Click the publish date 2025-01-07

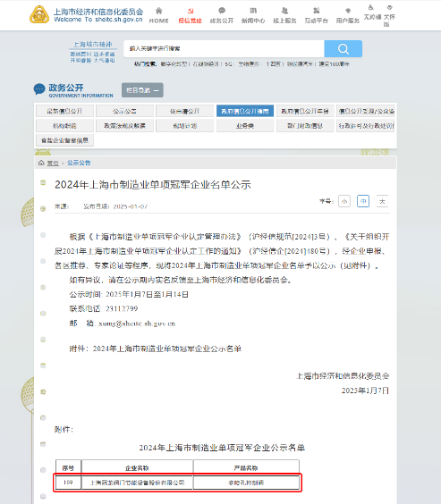click(131, 206)
